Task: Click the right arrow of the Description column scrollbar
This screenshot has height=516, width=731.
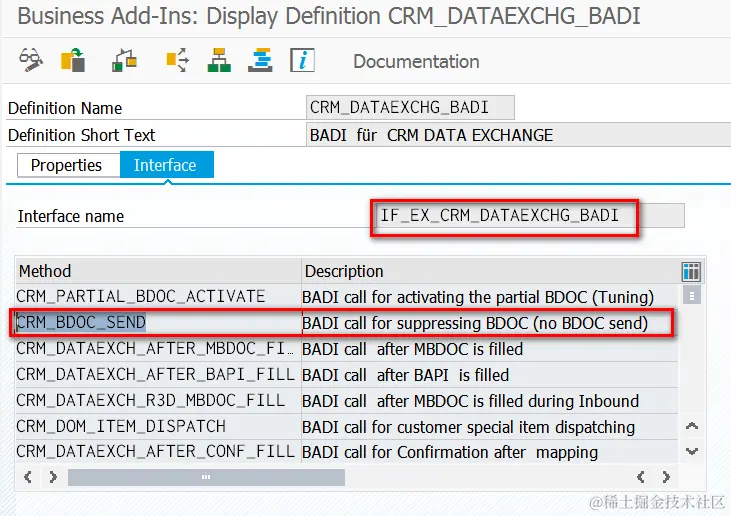Action: [x=666, y=477]
